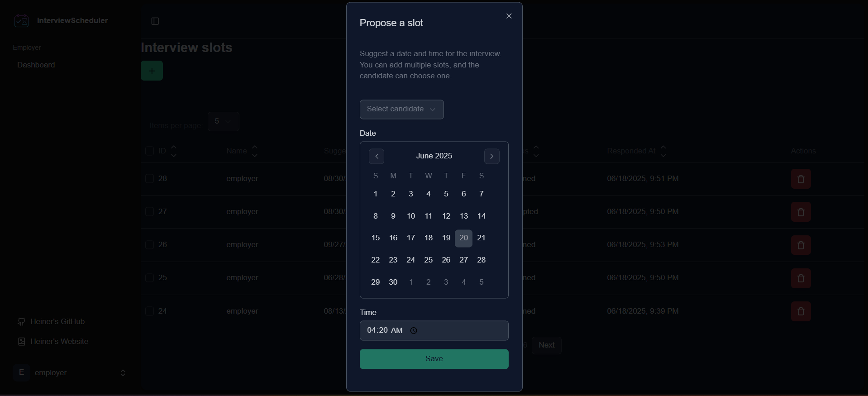868x396 pixels.
Task: Open items per page dropdown
Action: click(x=223, y=121)
